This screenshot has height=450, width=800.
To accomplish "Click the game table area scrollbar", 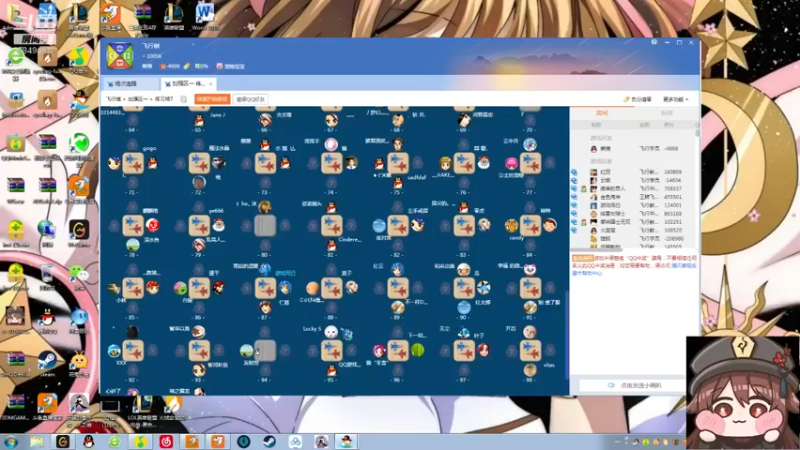I will 567,334.
